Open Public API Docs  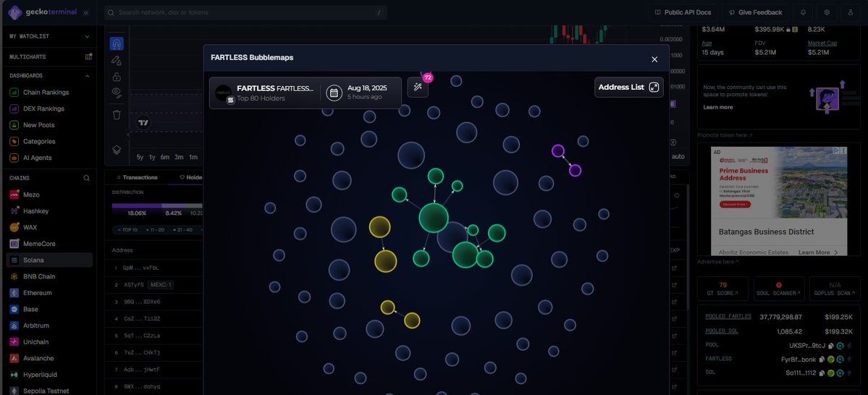[683, 12]
